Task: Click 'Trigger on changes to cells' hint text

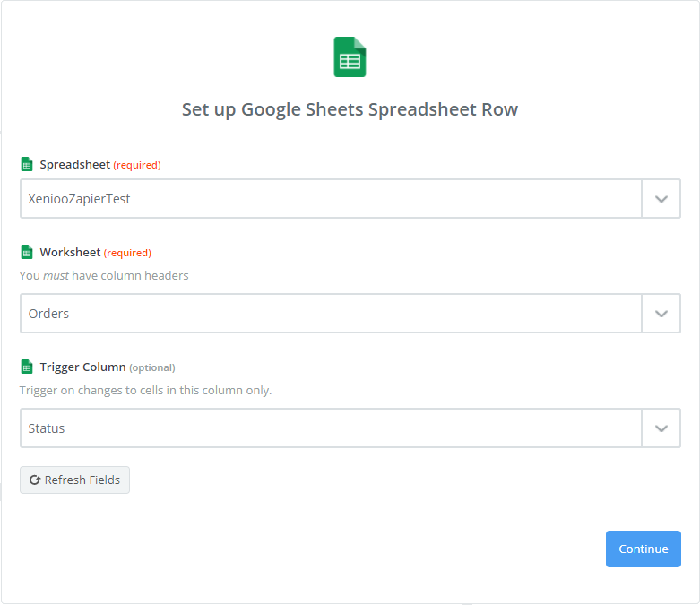Action: tap(145, 390)
